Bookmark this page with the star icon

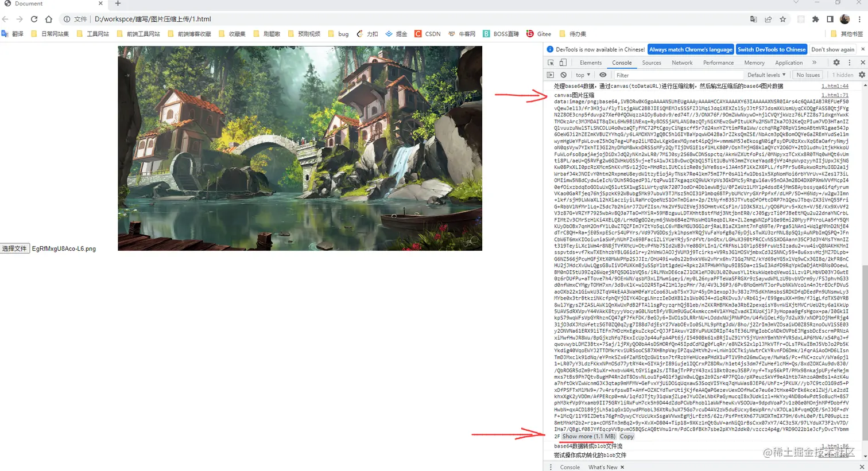tap(782, 19)
